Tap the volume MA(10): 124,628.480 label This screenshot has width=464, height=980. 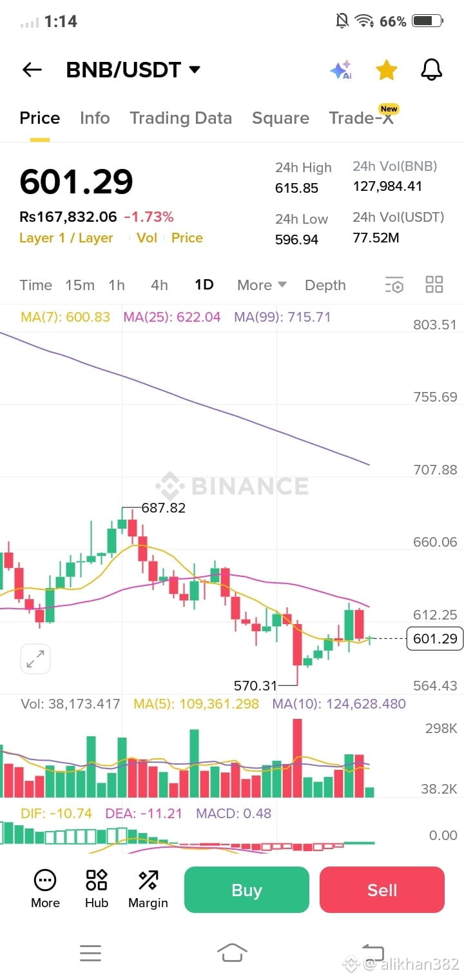(x=339, y=703)
